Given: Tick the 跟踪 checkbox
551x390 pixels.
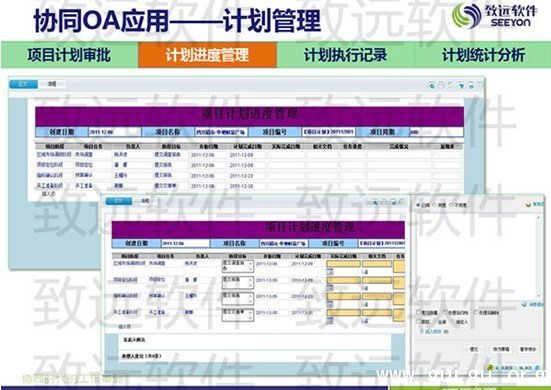Looking at the screenshot, I should [x=418, y=321].
